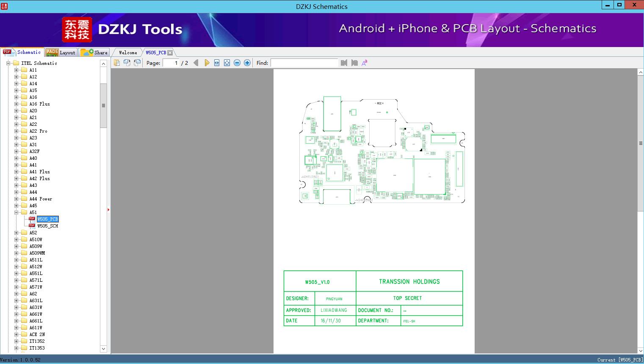
Task: Zoom in with the plus icon
Action: [x=247, y=63]
